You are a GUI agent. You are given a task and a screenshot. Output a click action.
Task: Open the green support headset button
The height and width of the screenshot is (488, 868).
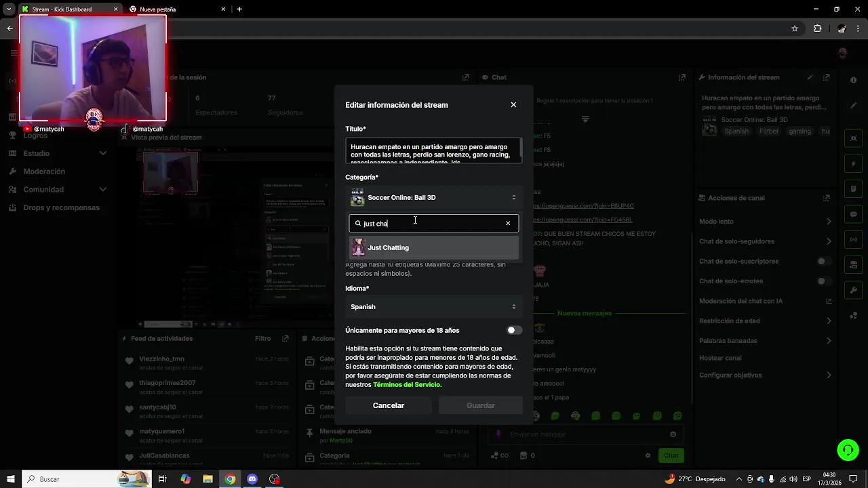(x=848, y=450)
